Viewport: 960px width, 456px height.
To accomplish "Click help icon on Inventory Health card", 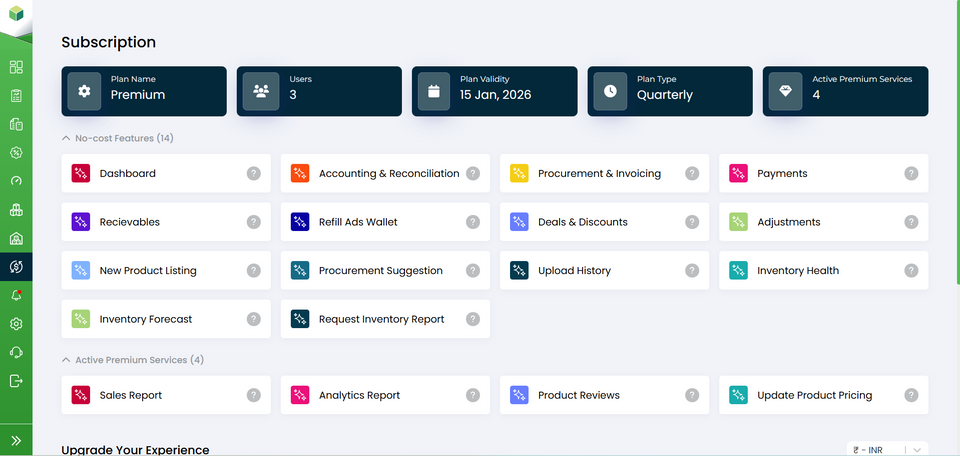I will pos(911,271).
